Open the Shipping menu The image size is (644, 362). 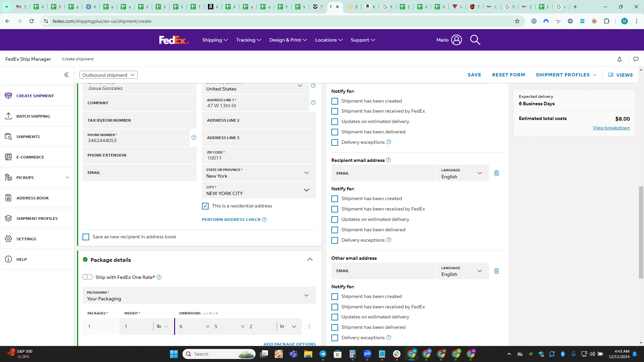pyautogui.click(x=215, y=40)
